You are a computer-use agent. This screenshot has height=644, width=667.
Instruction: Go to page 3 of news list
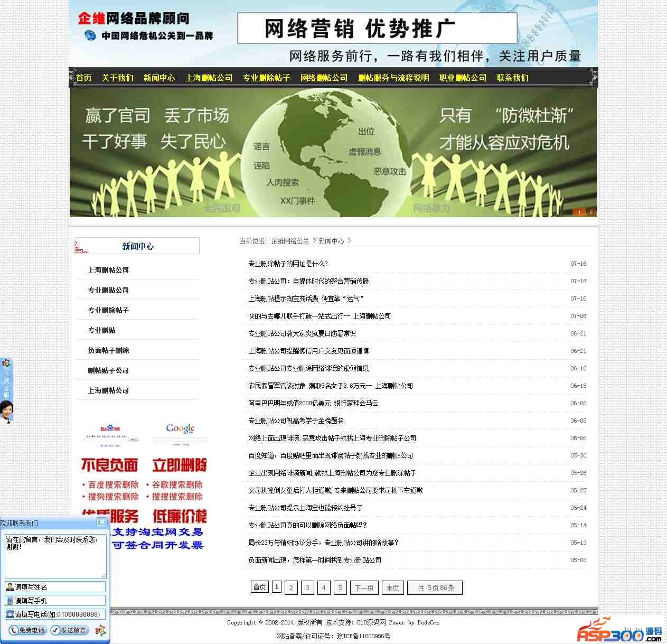(307, 587)
